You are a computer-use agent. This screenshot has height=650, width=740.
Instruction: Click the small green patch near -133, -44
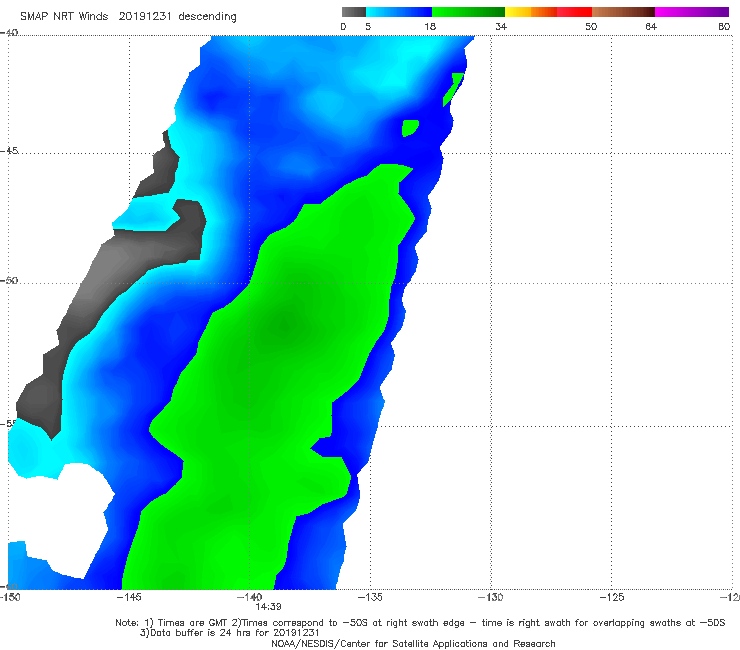410,128
